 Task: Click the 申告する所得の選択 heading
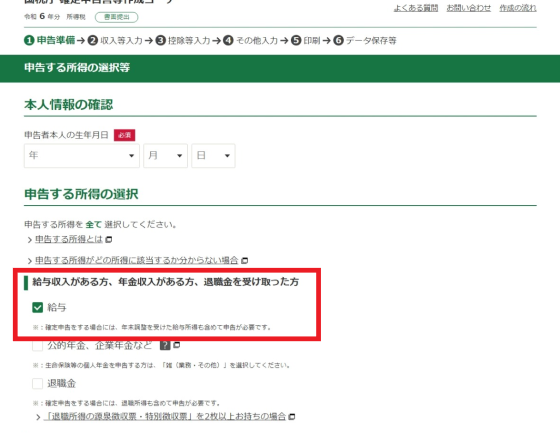pyautogui.click(x=81, y=194)
